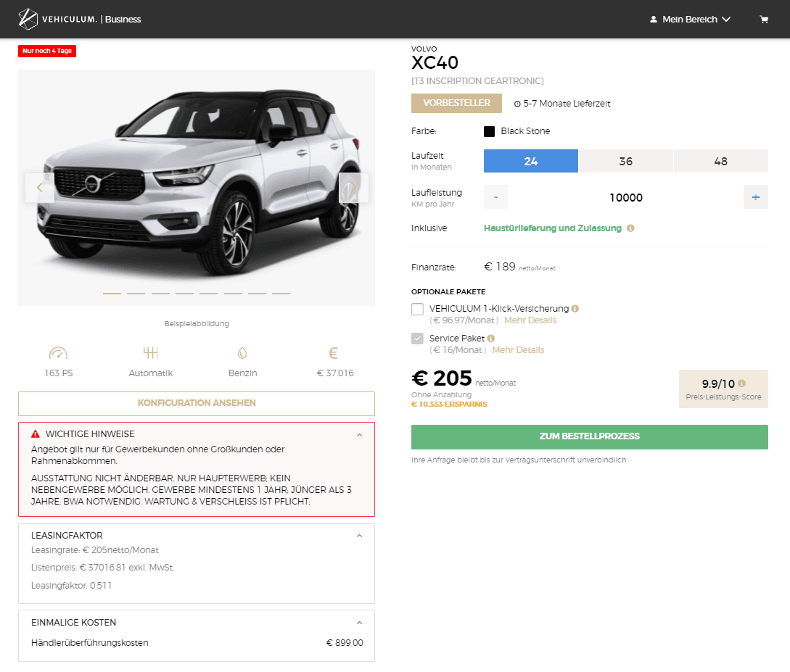Click Leasingfaktor: 0,511 text
Image resolution: width=790 pixels, height=672 pixels.
tap(72, 586)
